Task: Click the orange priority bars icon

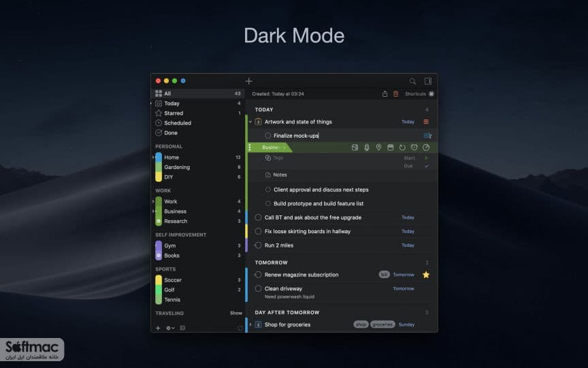Action: point(426,122)
